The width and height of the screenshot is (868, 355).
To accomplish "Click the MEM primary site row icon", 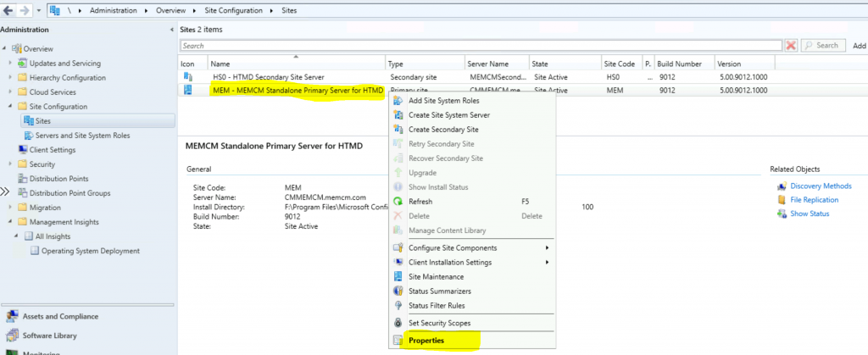I will [188, 90].
